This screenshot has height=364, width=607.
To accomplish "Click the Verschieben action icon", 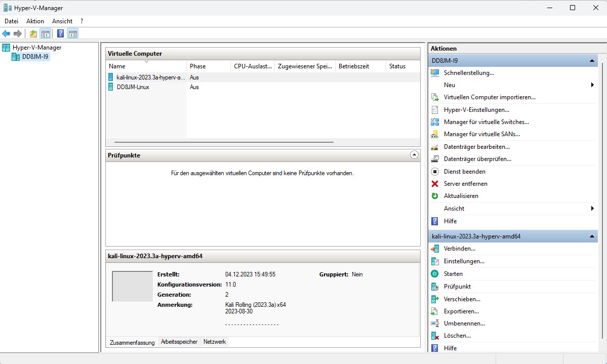I will (x=435, y=299).
